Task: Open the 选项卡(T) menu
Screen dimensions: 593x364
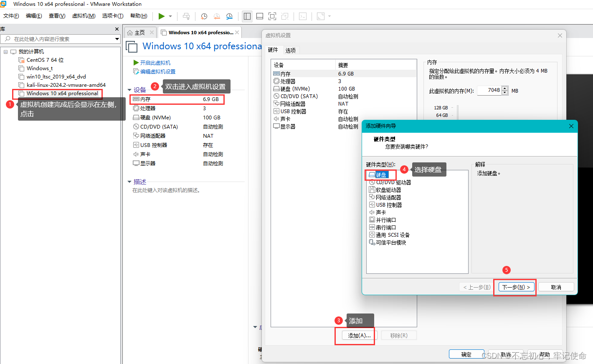Action: 113,16
